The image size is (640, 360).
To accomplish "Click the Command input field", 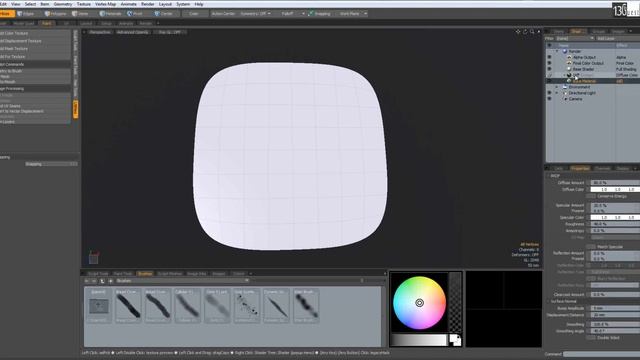I will pos(602,354).
